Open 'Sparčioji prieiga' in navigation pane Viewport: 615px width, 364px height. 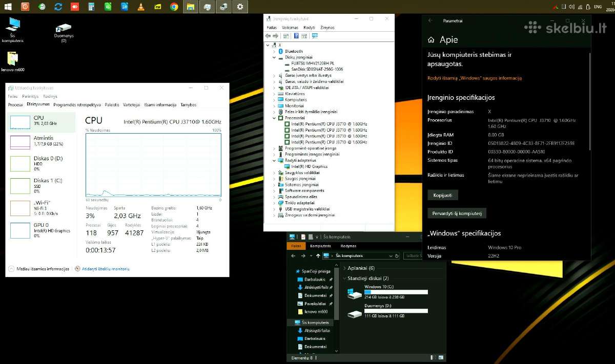[313, 271]
